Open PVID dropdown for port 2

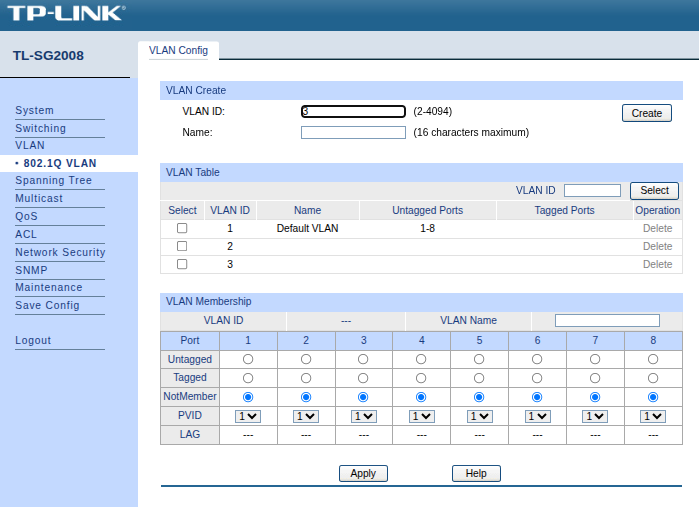coord(306,416)
